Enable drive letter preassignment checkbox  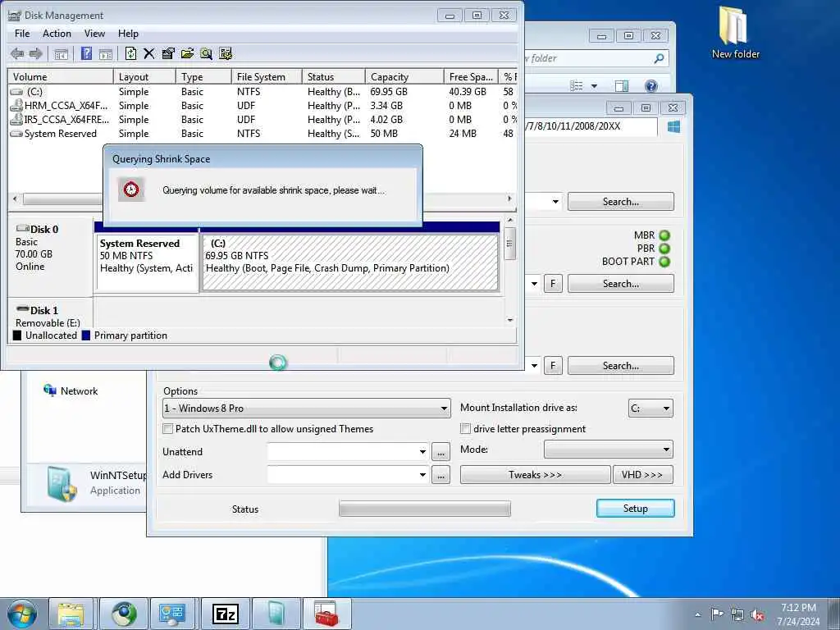tap(466, 428)
